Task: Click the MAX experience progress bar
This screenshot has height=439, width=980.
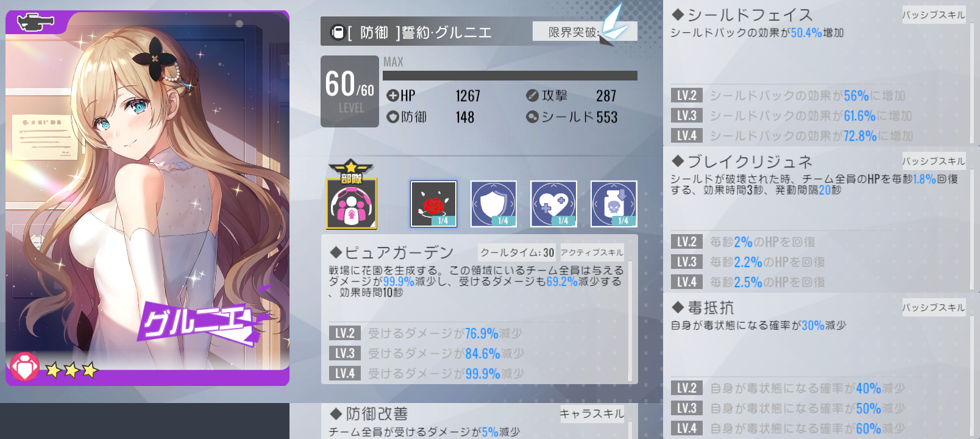Action: coord(510,76)
